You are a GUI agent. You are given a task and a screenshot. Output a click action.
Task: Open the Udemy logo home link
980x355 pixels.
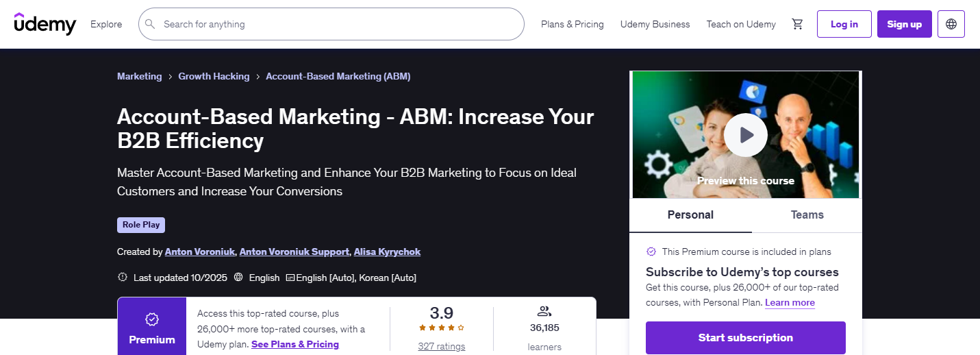pos(45,24)
